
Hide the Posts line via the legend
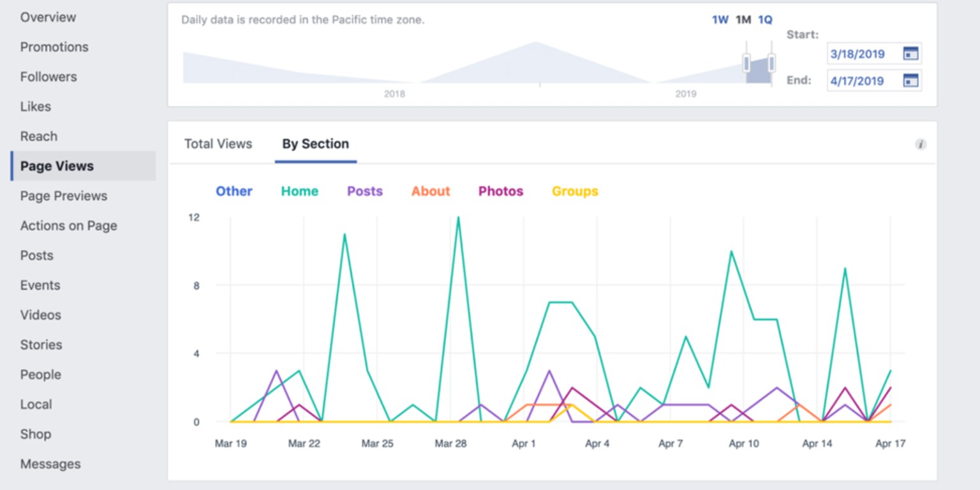pos(364,191)
